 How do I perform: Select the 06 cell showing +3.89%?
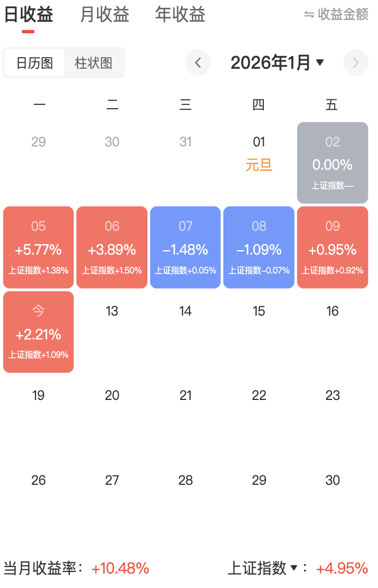112,247
